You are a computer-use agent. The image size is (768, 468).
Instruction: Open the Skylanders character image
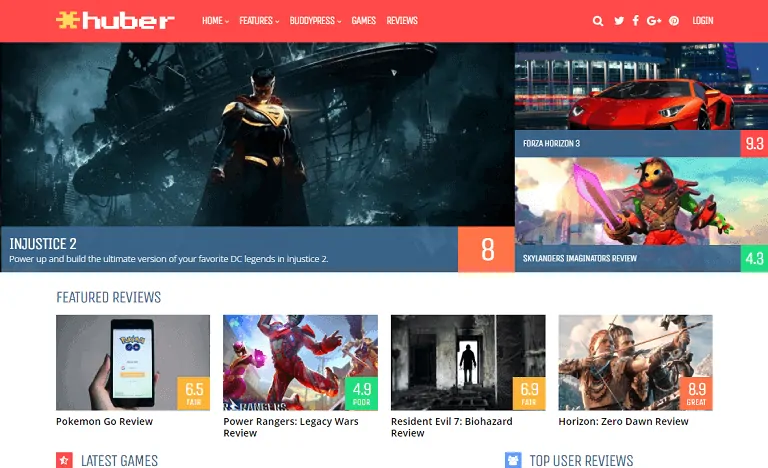641,201
